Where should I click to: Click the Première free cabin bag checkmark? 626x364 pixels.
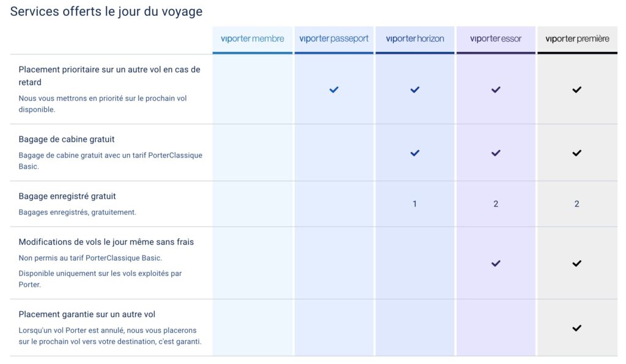pyautogui.click(x=576, y=153)
